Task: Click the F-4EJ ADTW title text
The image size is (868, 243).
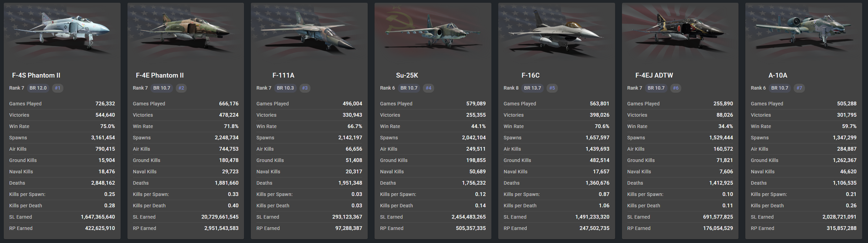Action: tap(654, 75)
